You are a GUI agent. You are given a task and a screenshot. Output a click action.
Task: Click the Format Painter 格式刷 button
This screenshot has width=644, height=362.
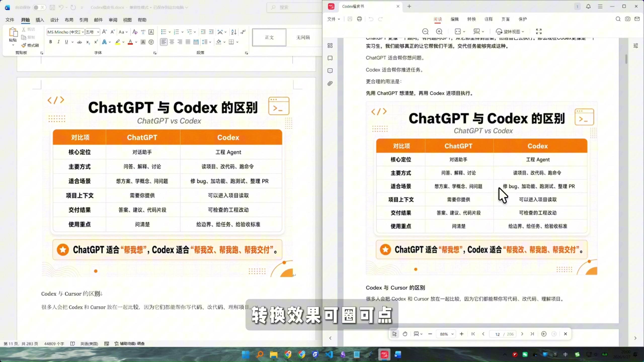click(x=30, y=45)
